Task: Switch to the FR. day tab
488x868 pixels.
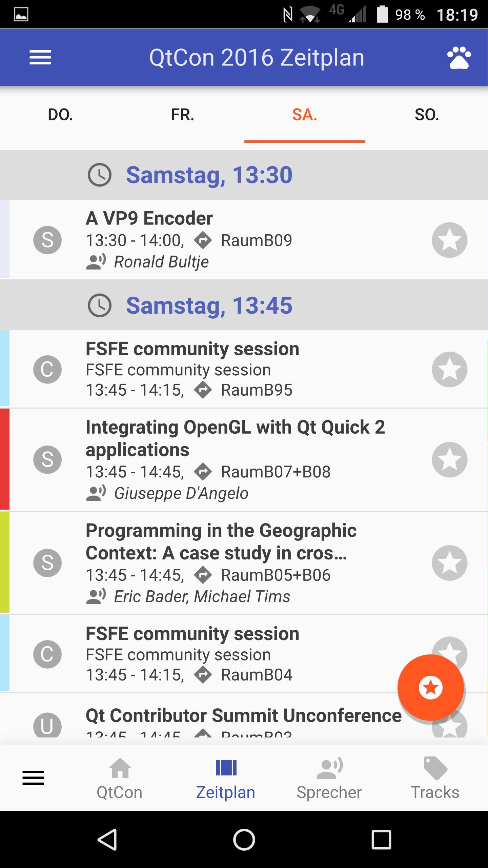Action: 183,115
